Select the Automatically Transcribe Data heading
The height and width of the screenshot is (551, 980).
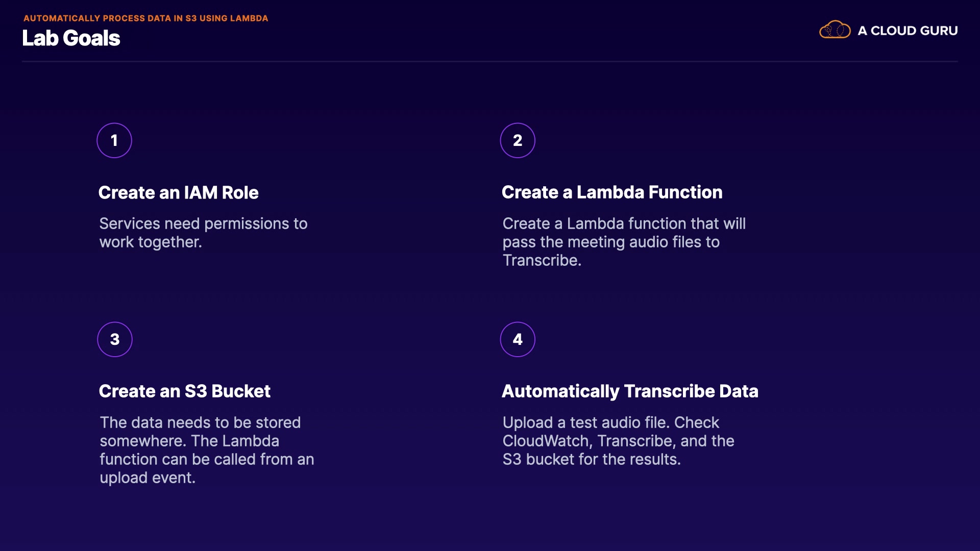[x=629, y=391]
